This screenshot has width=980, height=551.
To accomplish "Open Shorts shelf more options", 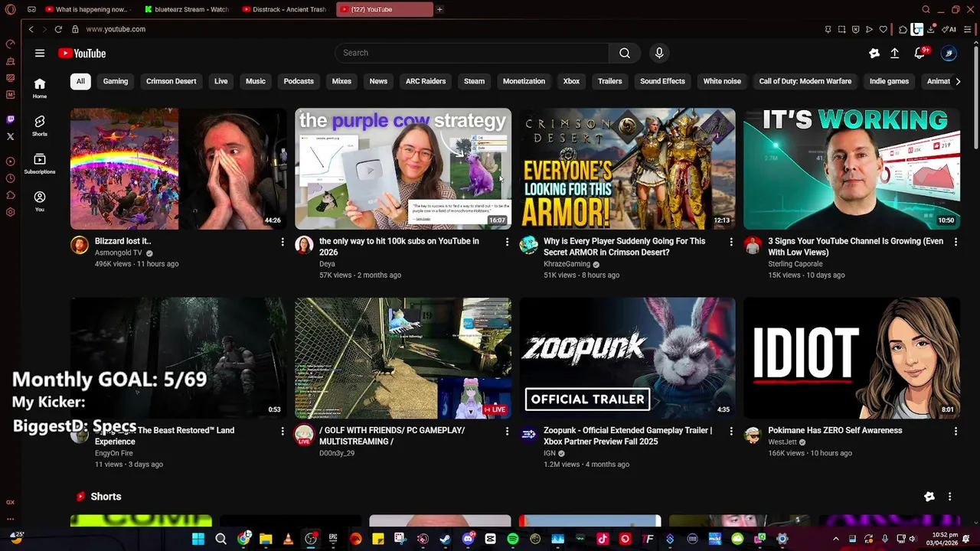I will click(949, 497).
